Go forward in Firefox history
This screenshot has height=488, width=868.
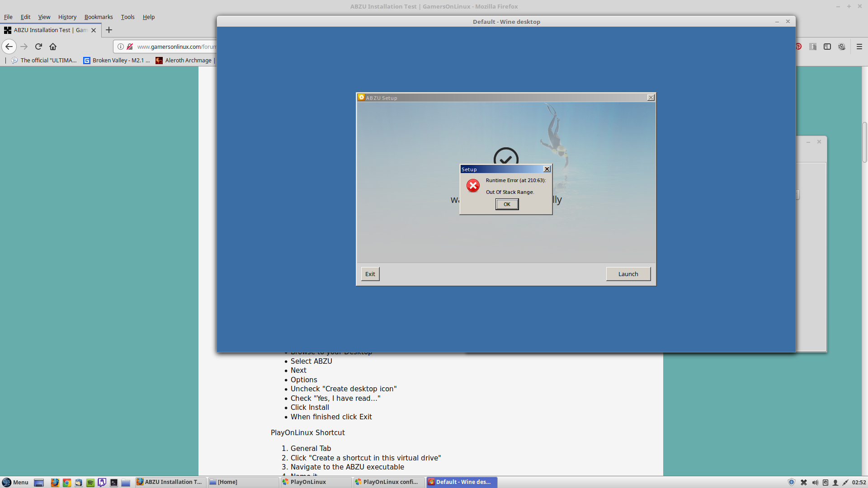[x=24, y=47]
